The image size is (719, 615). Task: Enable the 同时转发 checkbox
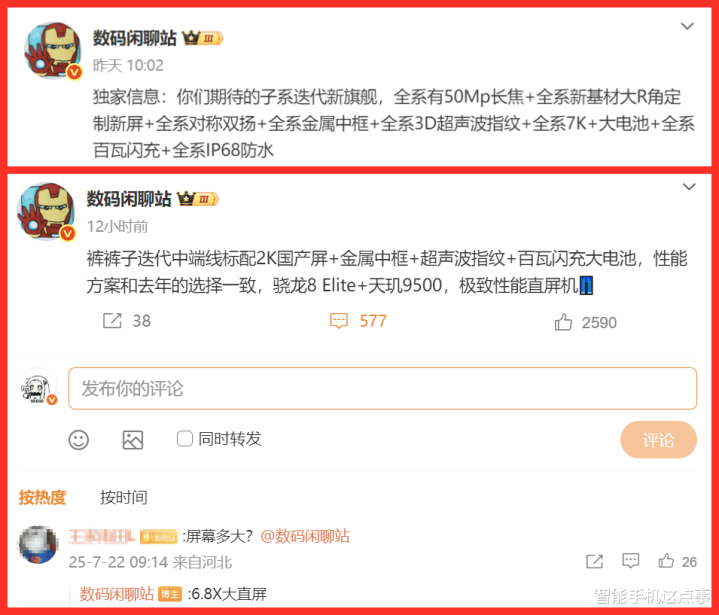click(184, 438)
